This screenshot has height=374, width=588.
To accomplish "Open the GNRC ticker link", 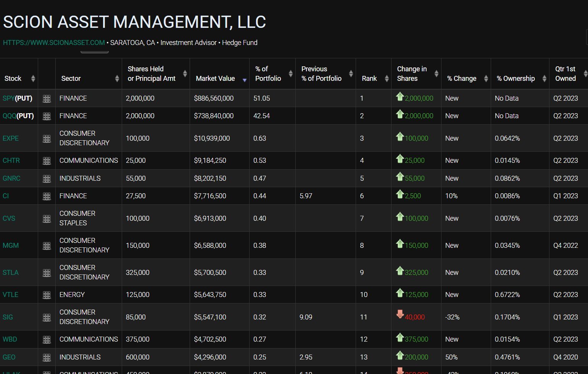I will [11, 178].
